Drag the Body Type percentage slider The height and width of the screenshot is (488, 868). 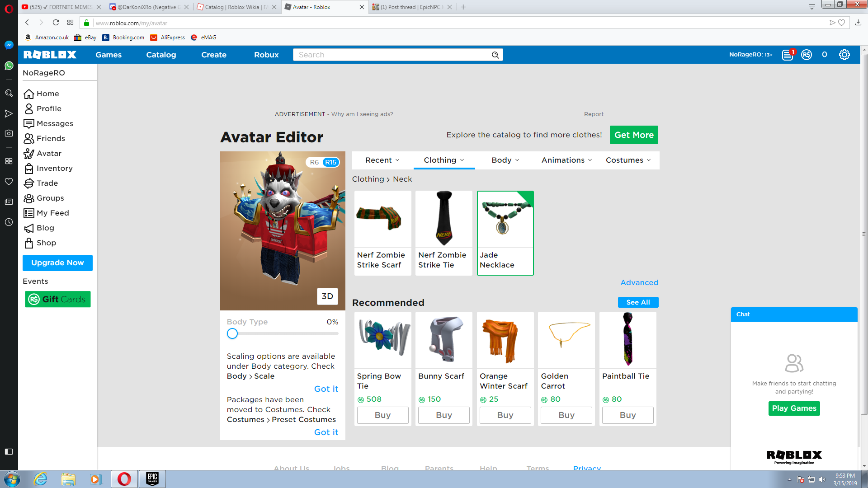pyautogui.click(x=232, y=333)
